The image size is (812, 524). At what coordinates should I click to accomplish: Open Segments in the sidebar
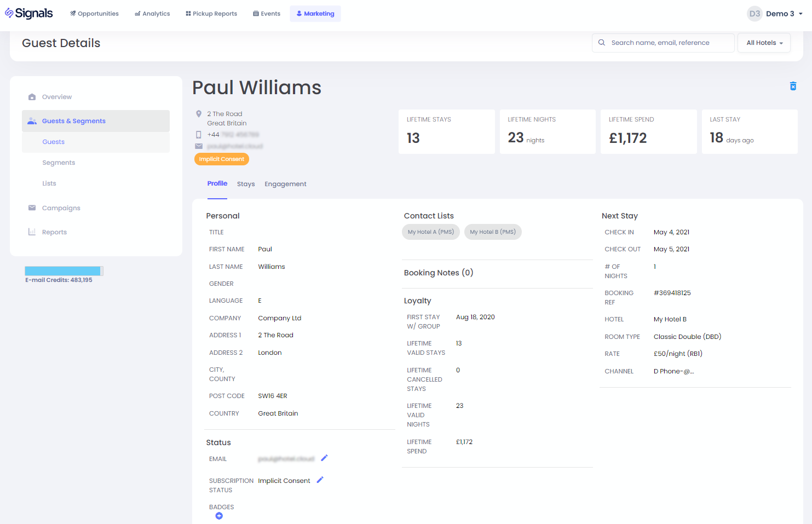pos(59,163)
